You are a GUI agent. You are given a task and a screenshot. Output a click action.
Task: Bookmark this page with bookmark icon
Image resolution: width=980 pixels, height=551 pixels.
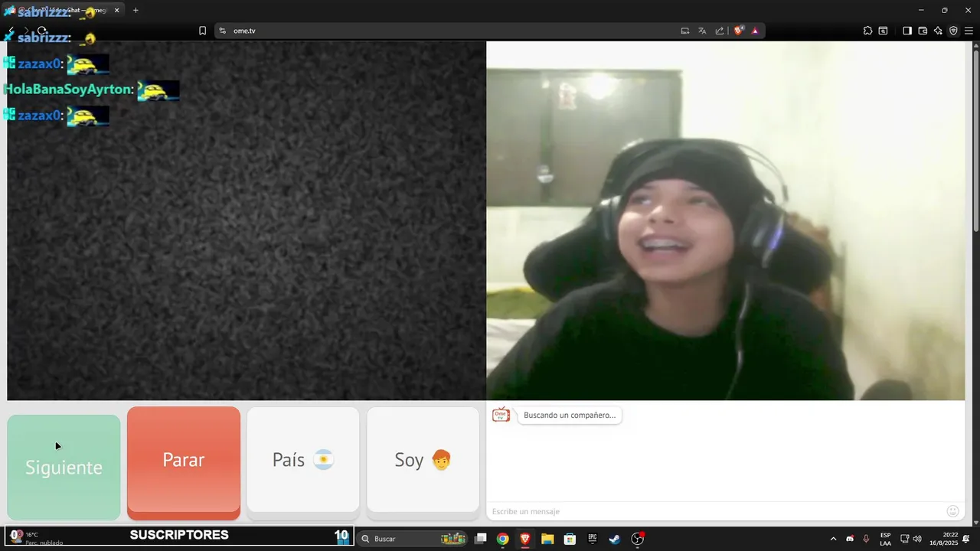click(x=202, y=31)
